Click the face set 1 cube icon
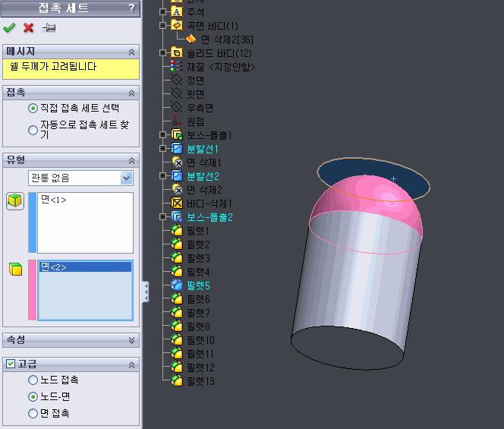Image resolution: width=504 pixels, height=429 pixels. point(15,200)
